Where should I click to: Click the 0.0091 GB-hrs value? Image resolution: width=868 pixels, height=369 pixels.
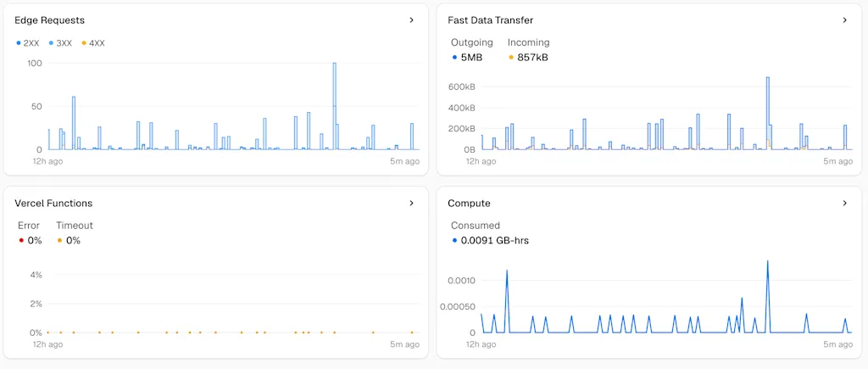click(495, 240)
